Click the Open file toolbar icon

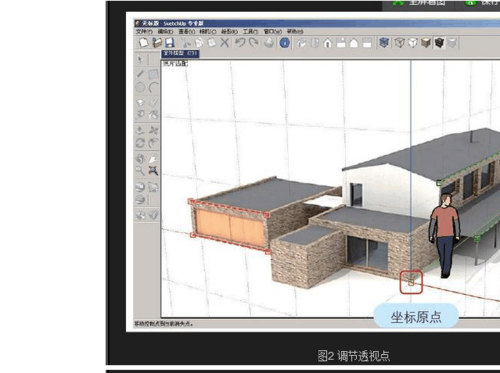157,43
